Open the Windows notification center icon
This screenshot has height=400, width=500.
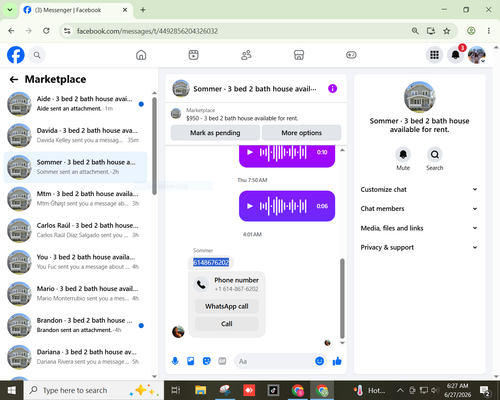(x=485, y=390)
